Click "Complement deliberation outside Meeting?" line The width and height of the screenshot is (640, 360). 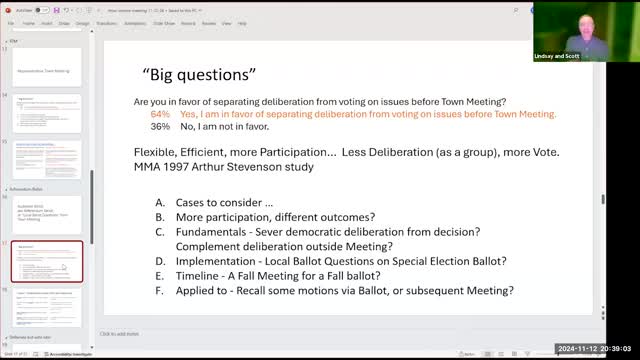pos(284,247)
